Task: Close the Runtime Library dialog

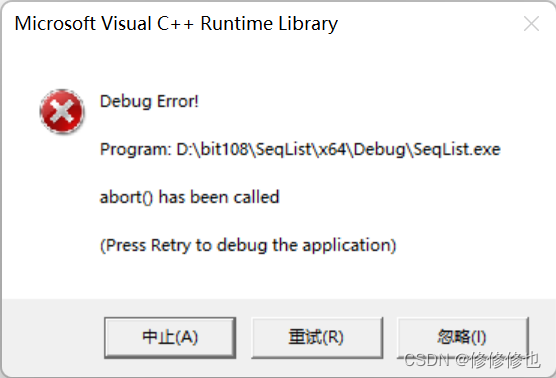Action: coord(531,24)
